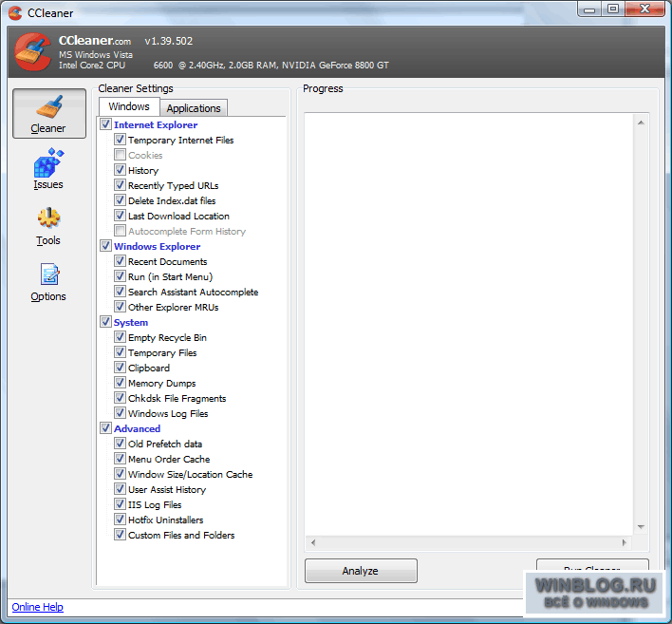This screenshot has height=624, width=672.
Task: Uncheck Windows Log Files
Action: 120,413
